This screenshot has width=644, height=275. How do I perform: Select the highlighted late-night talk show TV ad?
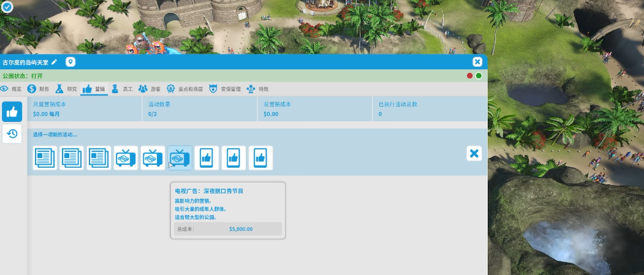[x=180, y=158]
